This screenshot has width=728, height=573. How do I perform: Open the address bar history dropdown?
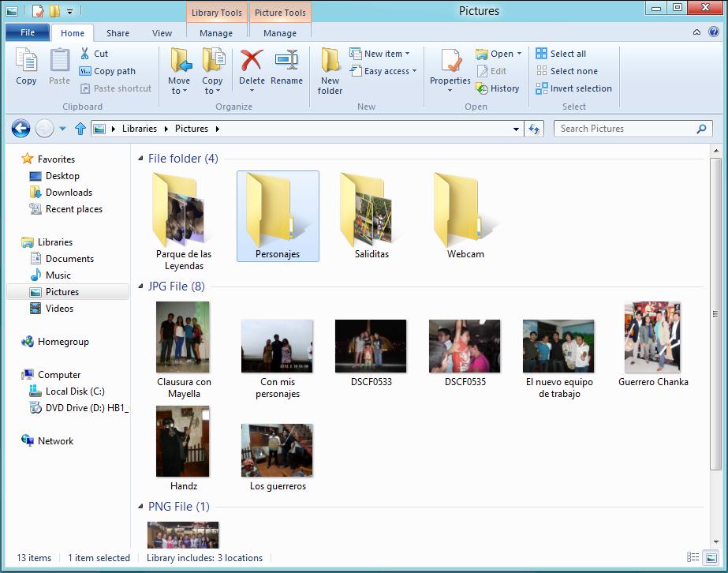point(517,129)
